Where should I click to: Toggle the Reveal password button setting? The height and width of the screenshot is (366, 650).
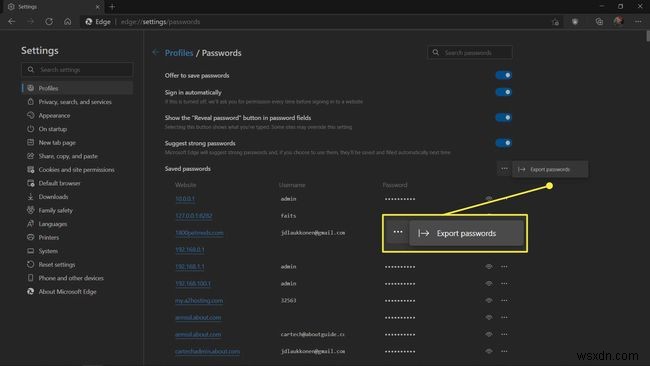click(x=504, y=118)
